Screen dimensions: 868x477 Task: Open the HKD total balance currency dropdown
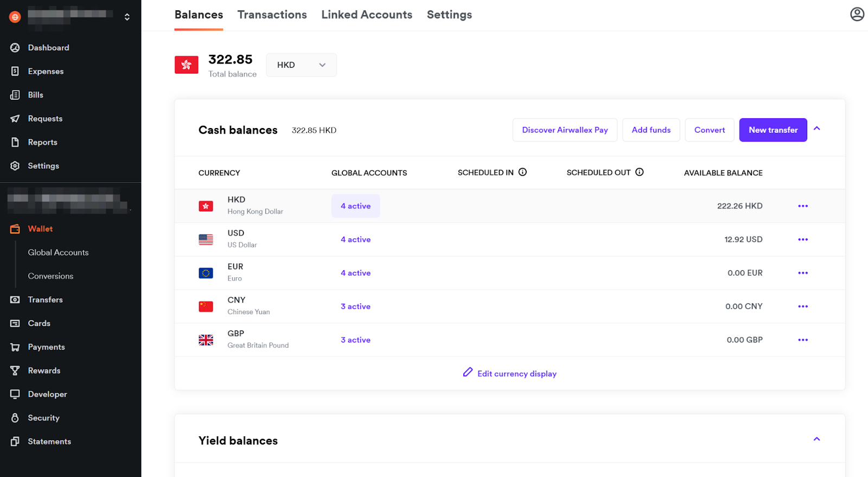point(301,65)
